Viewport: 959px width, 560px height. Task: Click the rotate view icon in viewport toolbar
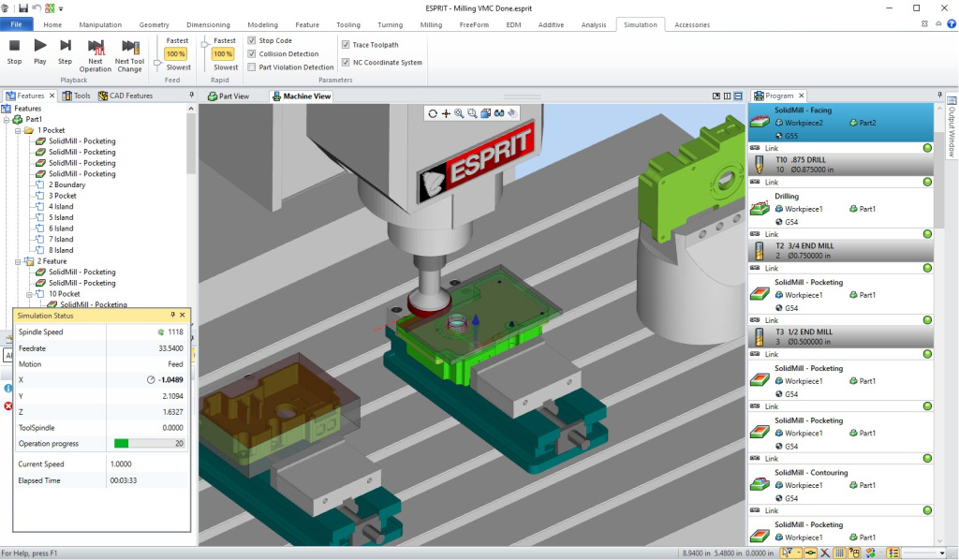coord(433,113)
